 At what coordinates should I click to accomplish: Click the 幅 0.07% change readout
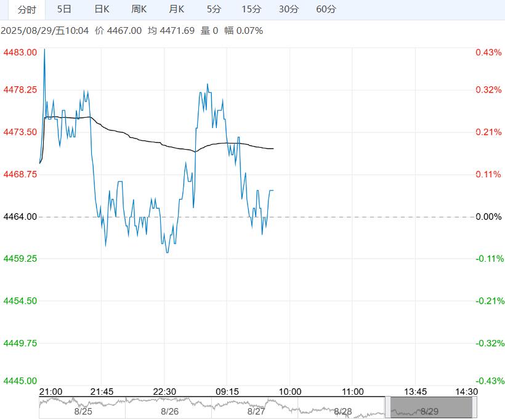tap(243, 31)
